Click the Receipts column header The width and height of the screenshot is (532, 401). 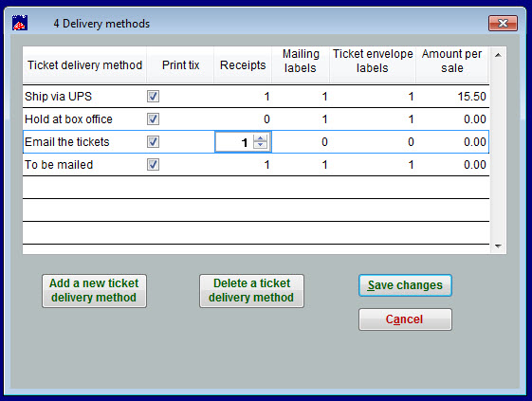[243, 64]
